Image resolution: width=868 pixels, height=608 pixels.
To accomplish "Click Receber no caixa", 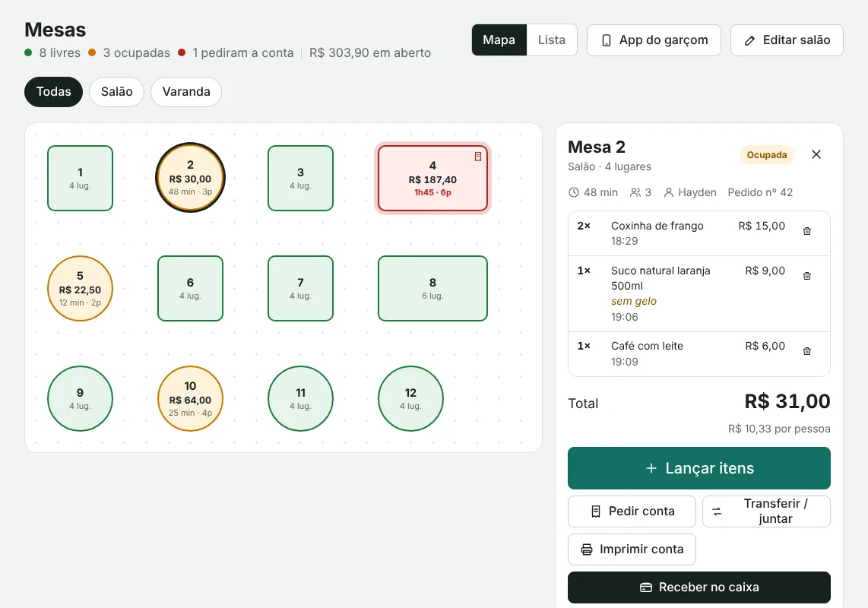I will click(x=699, y=587).
